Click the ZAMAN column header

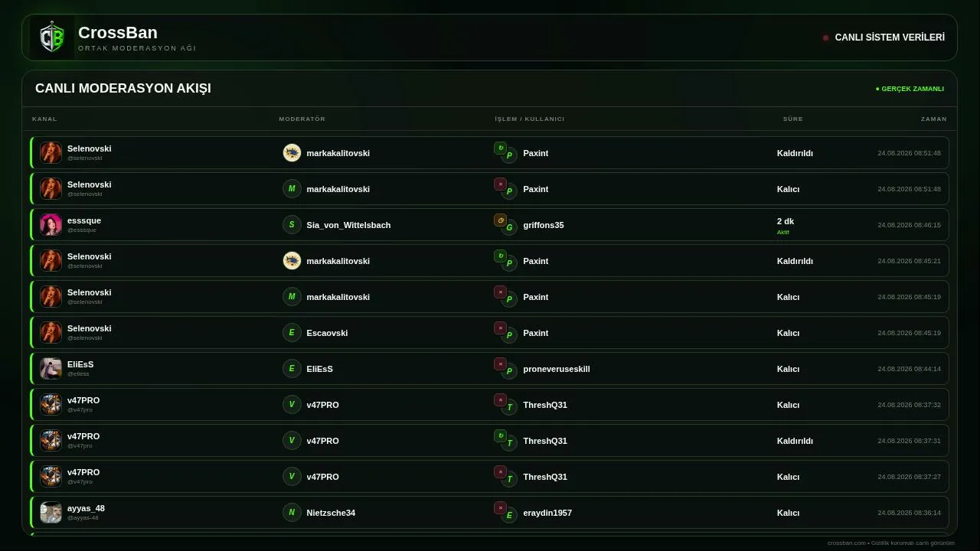(934, 119)
